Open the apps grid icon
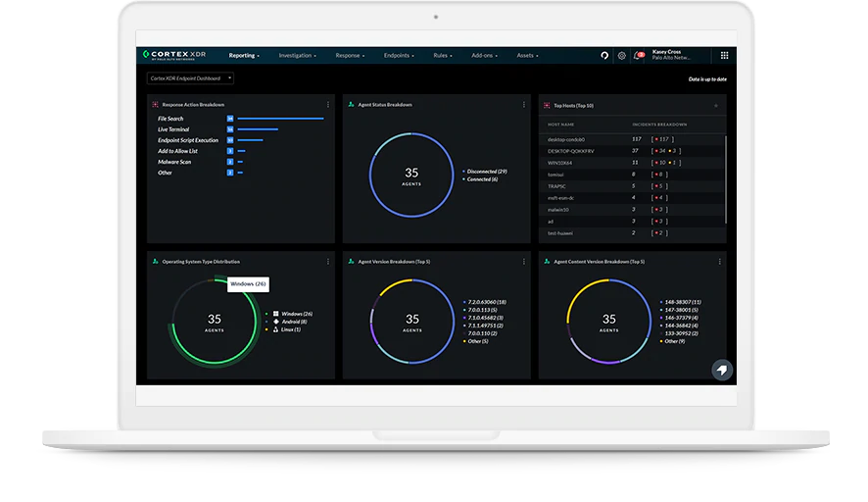This screenshot has height=502, width=868. coord(724,56)
